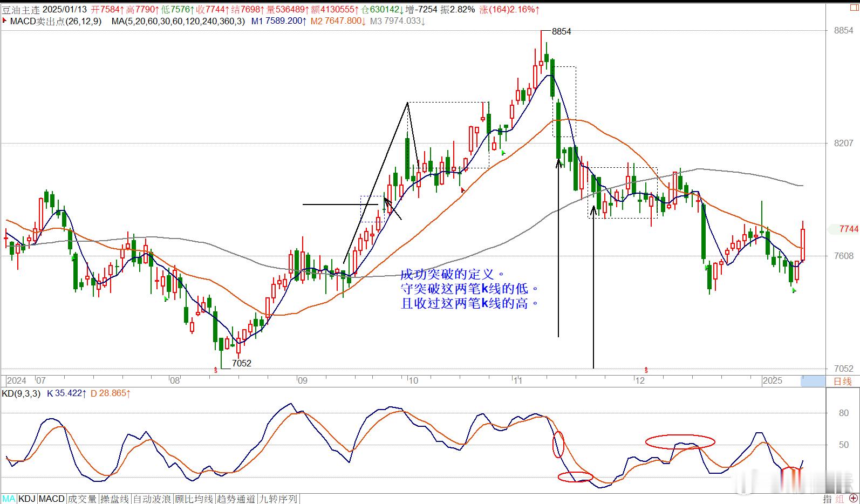Click the KD(9,3,3) indicator label
The width and height of the screenshot is (860, 504).
click(x=21, y=393)
